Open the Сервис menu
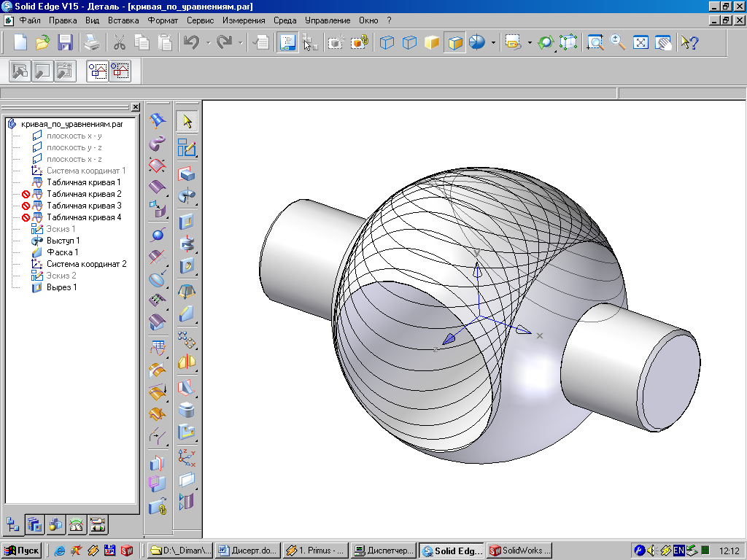Screen dimensions: 747x560 click(x=200, y=20)
